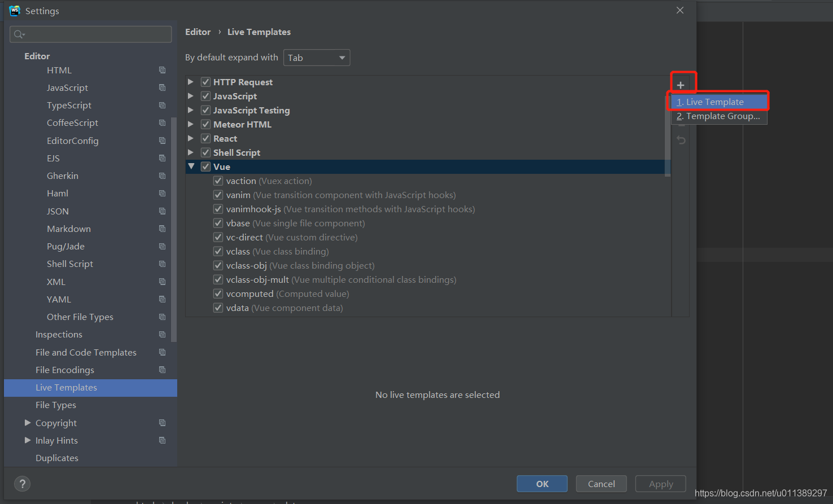Click the Apply button
The image size is (833, 504).
[661, 484]
